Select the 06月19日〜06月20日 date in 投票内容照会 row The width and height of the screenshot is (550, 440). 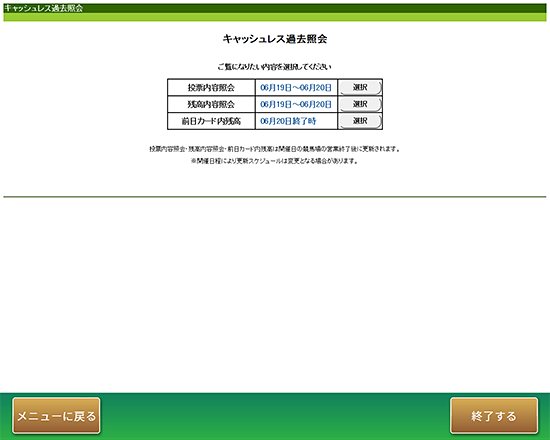[296, 88]
